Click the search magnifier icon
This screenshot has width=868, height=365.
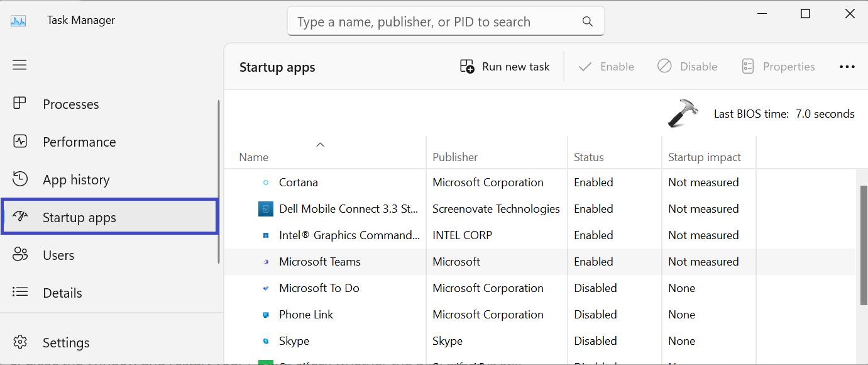click(x=588, y=21)
